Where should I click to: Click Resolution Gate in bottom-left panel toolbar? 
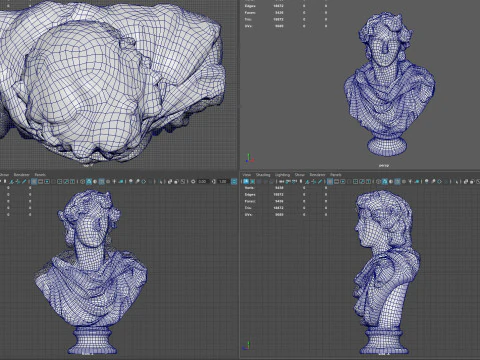[x=47, y=182]
